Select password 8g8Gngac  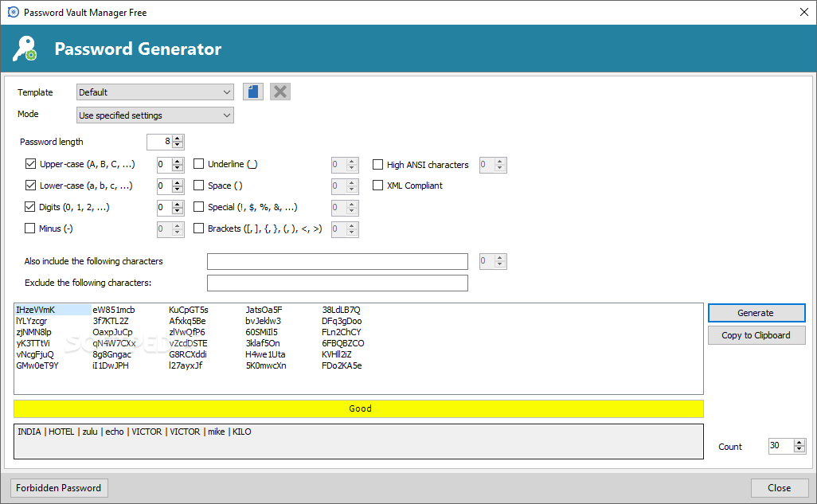pyautogui.click(x=111, y=354)
